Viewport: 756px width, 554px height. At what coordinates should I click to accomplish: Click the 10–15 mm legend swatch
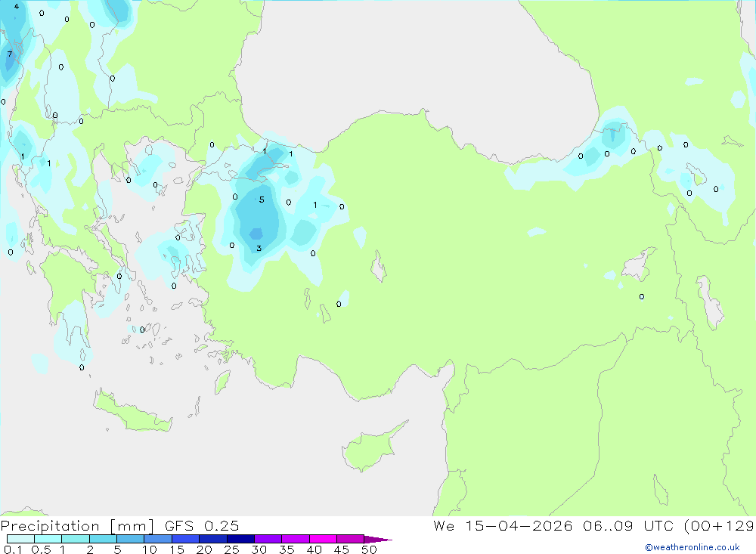[158, 539]
